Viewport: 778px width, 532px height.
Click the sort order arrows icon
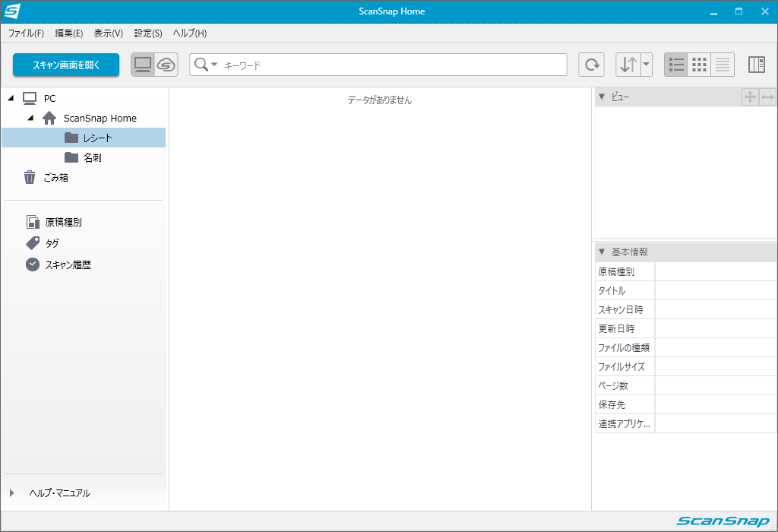coord(628,65)
